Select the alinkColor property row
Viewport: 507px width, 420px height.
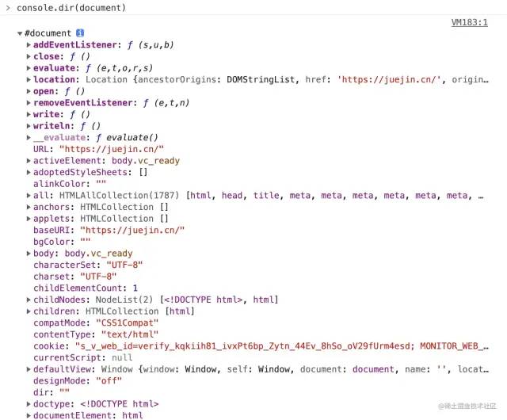click(70, 184)
